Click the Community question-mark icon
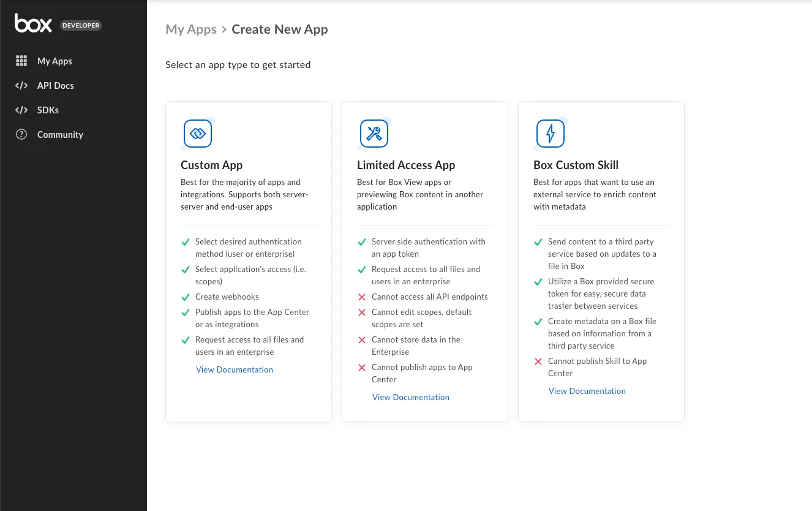 click(21, 134)
